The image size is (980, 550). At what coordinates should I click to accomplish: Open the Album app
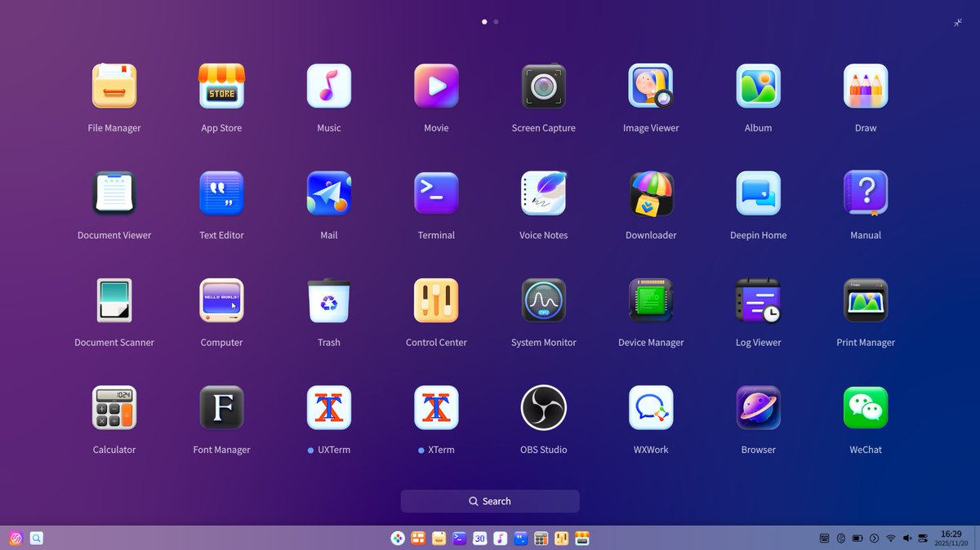759,86
